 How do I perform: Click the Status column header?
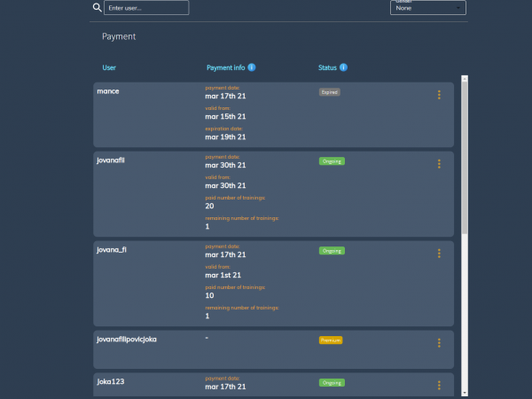327,67
